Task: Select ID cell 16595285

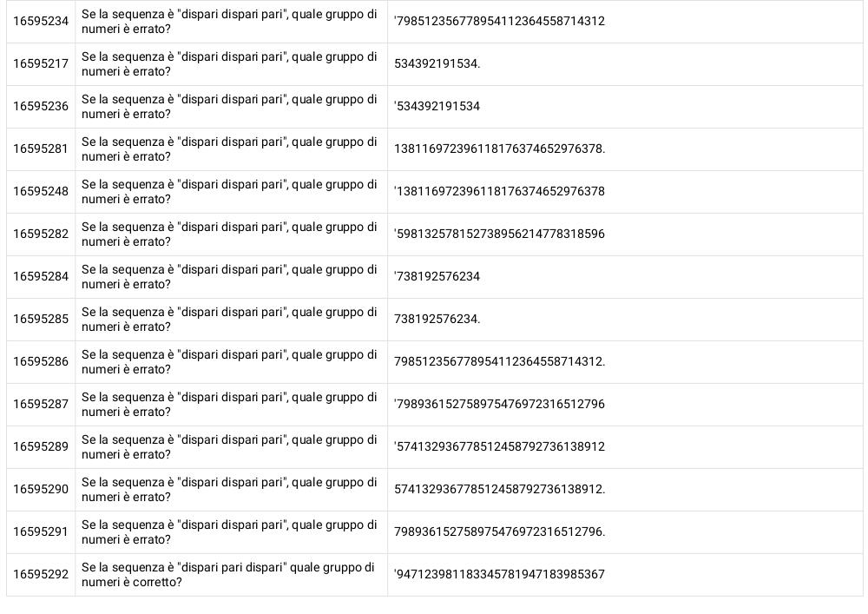Action: 41,319
